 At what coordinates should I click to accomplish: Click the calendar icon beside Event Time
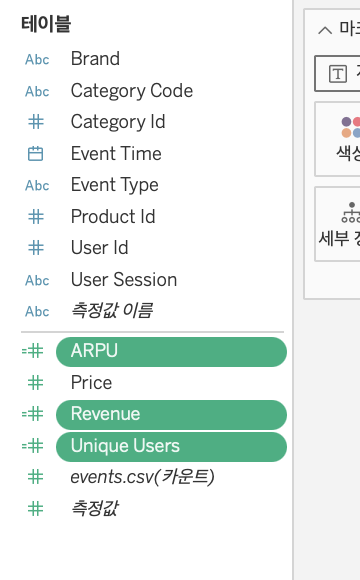[x=36, y=154]
